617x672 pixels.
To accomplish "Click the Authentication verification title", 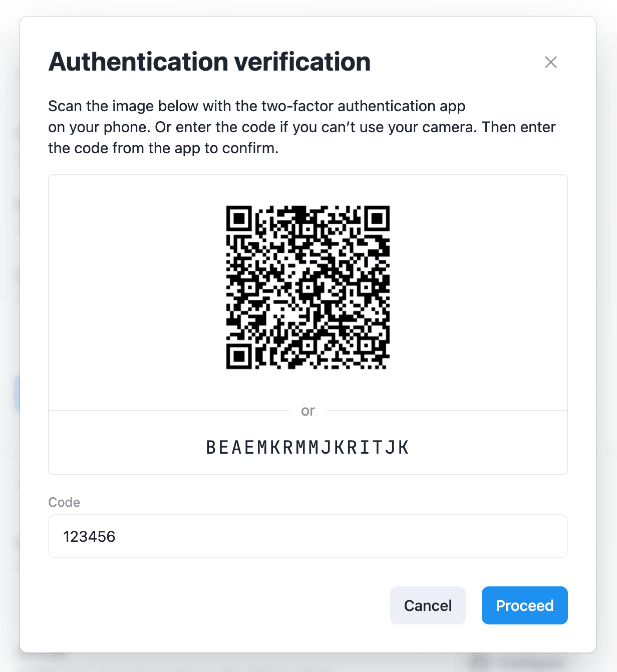I will pos(209,61).
